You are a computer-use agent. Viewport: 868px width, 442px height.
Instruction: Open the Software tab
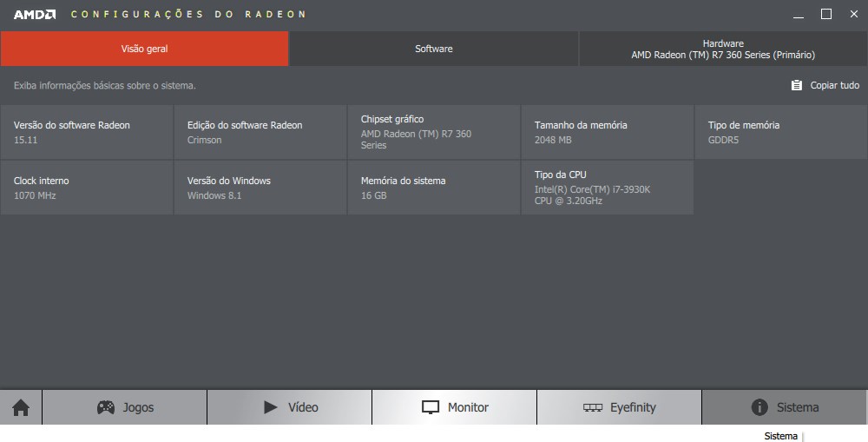434,49
